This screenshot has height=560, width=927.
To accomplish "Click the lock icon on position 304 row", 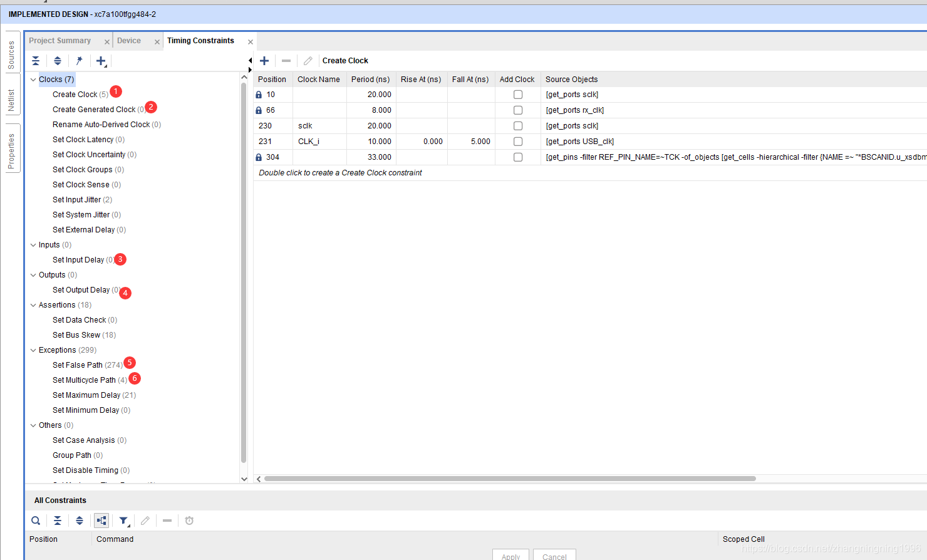I will (259, 157).
